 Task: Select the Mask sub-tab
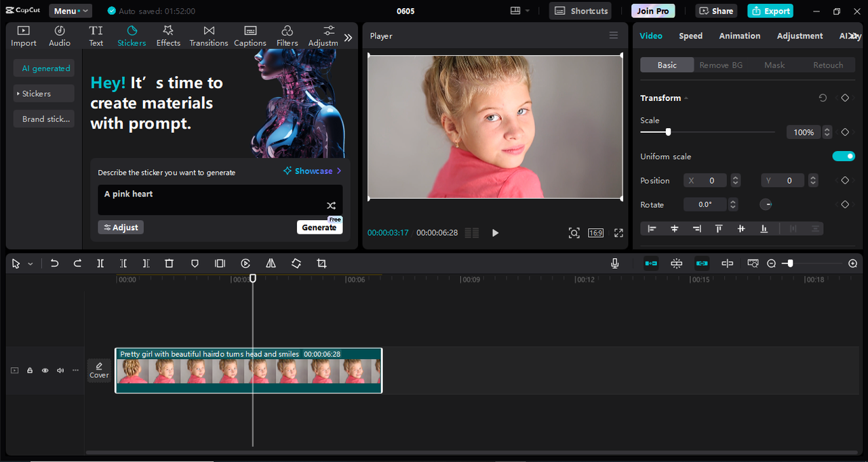coord(774,65)
